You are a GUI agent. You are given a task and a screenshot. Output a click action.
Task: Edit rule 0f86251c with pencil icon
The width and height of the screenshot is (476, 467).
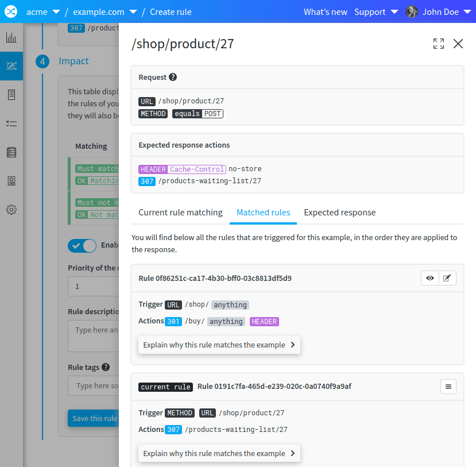[447, 278]
